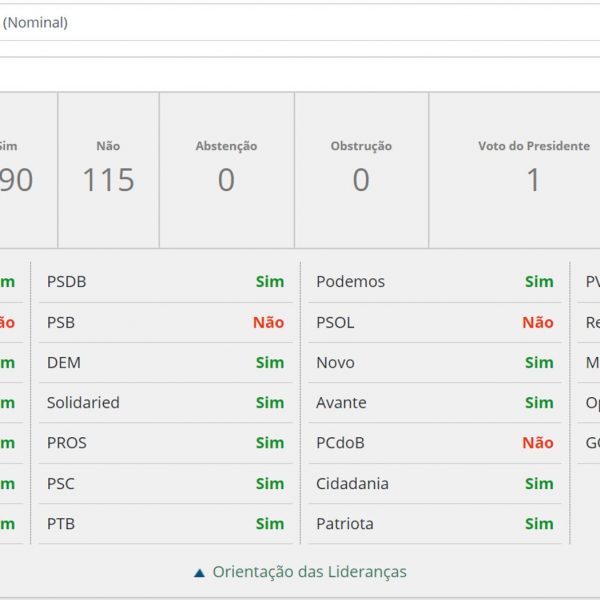The height and width of the screenshot is (600, 600).
Task: Select the Novo party entry
Action: (x=335, y=363)
